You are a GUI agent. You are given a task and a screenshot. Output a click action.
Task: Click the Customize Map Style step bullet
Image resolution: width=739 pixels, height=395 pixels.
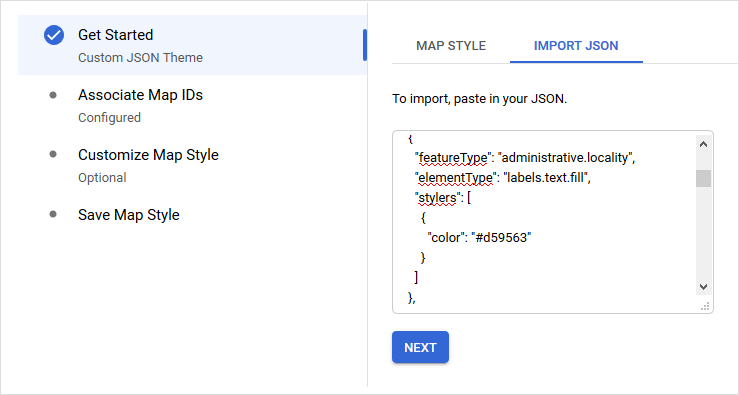53,154
